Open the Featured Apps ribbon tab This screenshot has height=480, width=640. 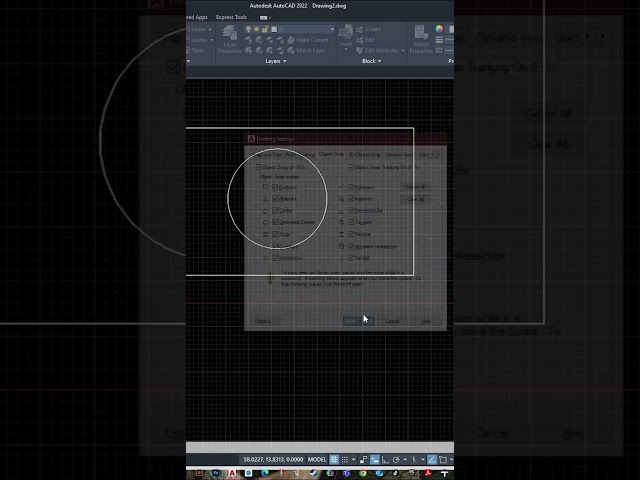pyautogui.click(x=197, y=17)
